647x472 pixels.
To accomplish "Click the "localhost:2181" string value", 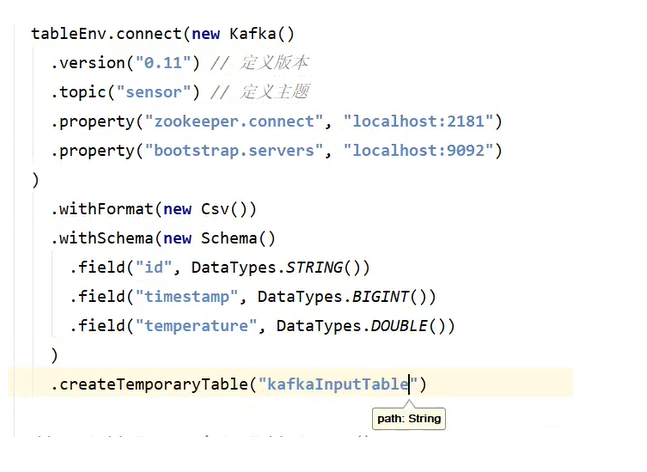I will point(418,121).
